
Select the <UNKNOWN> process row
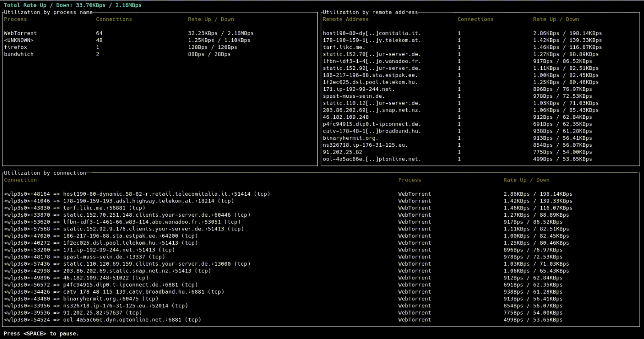click(x=160, y=40)
